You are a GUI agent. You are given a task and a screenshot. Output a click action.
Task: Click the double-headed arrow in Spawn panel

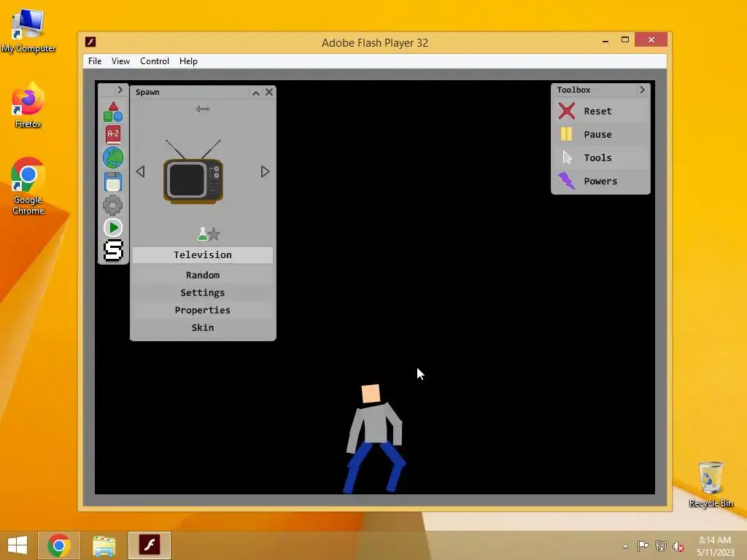tap(203, 109)
